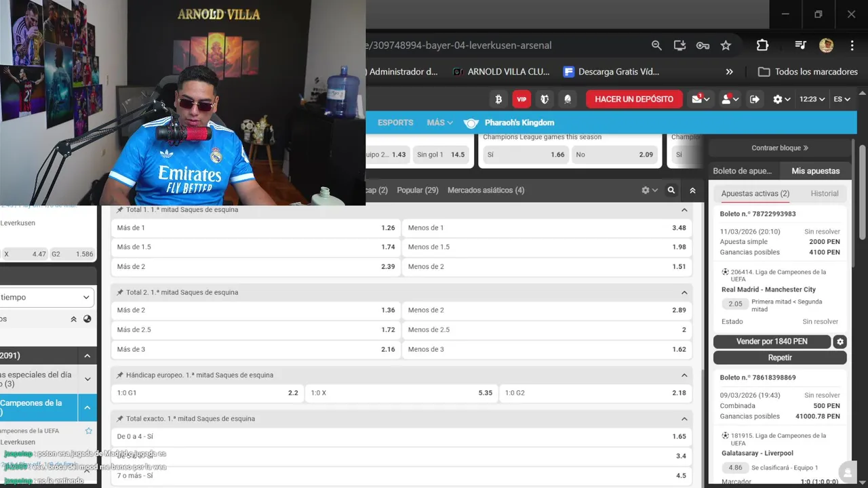
Task: Click the bull mascot icon beside VIP
Action: coord(545,99)
